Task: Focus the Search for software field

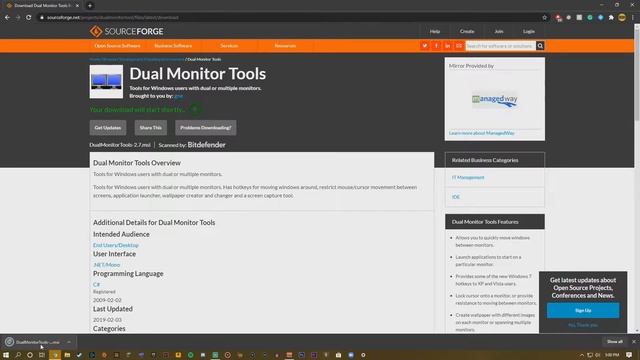Action: (500, 46)
